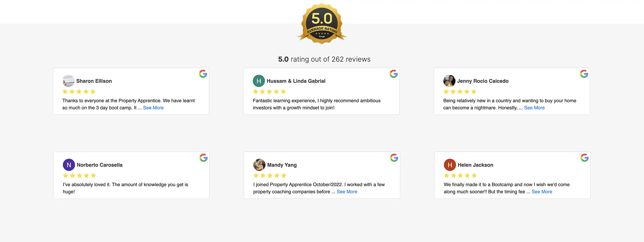This screenshot has width=644, height=242.
Task: Click the Norberto Carosella reviewer name
Action: pyautogui.click(x=99, y=165)
